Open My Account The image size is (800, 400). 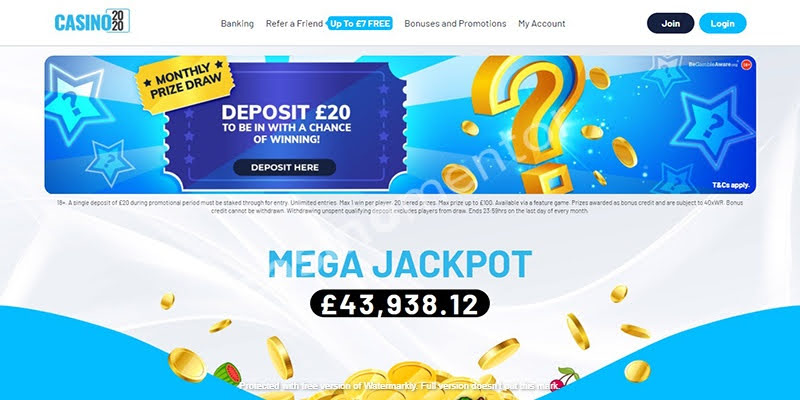tap(542, 23)
